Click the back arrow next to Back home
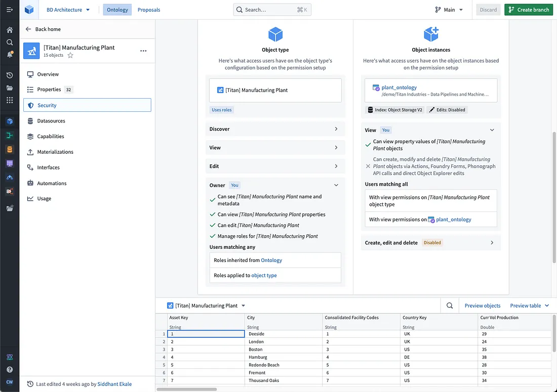Screen dimensions: 557x392 click(28, 29)
